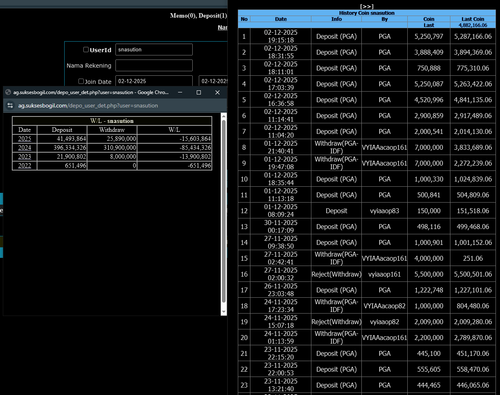Select row 10 coin amount 1,000,330
The image size is (500, 395).
click(x=429, y=179)
